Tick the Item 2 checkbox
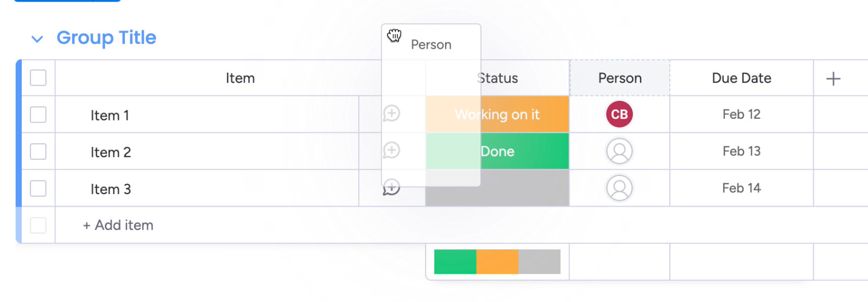Image resolution: width=868 pixels, height=302 pixels. click(38, 152)
